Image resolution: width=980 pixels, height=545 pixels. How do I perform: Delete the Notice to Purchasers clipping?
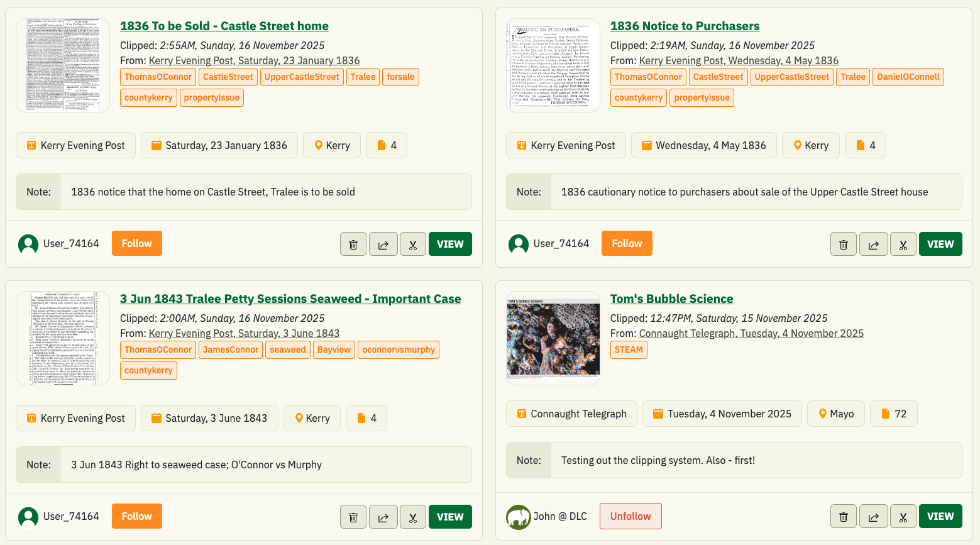[844, 244]
